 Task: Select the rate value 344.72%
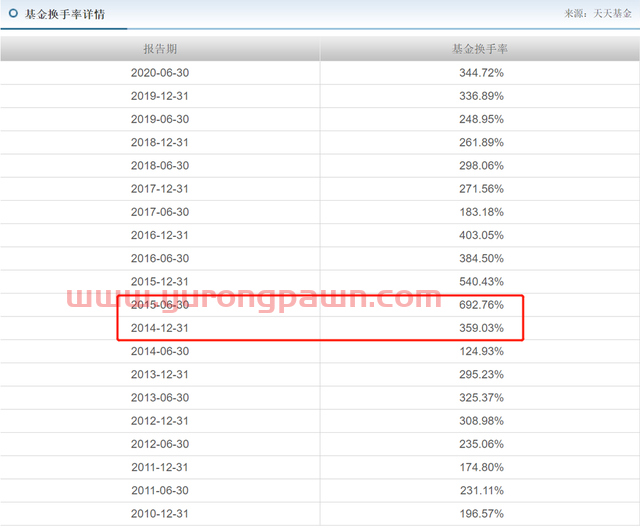pos(481,73)
